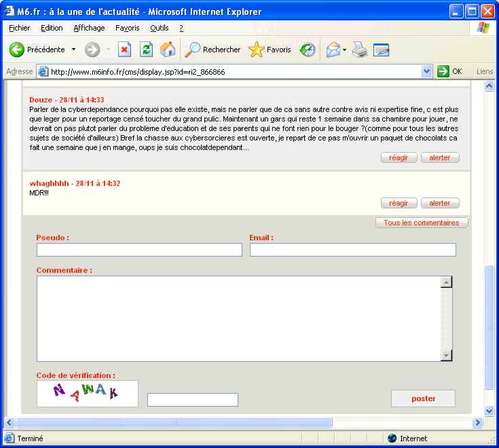
Task: Open the Outils menu
Action: (x=160, y=28)
